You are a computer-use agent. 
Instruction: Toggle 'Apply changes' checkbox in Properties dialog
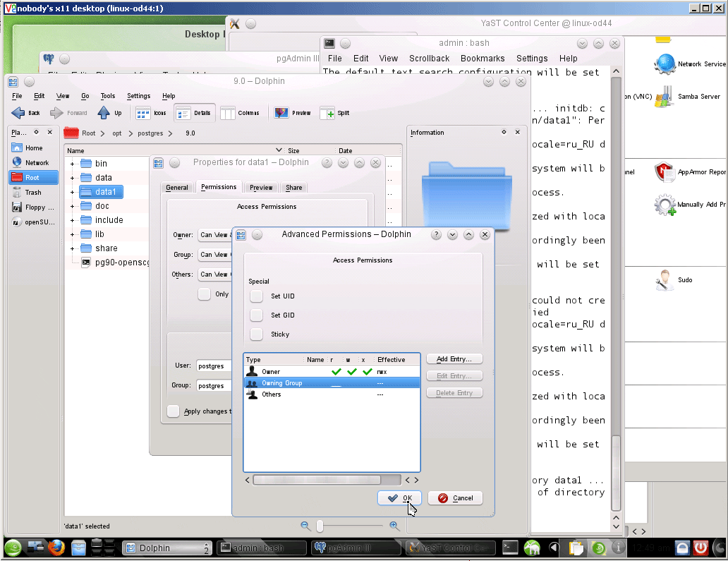[173, 411]
